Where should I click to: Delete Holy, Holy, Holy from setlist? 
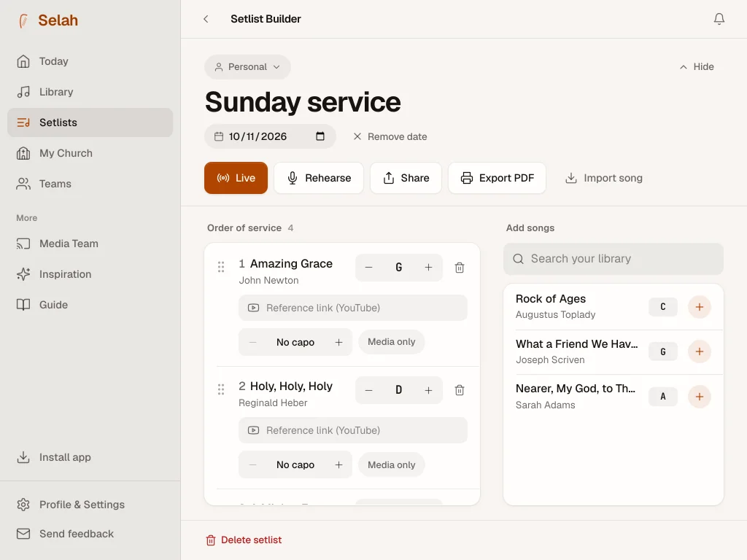pyautogui.click(x=460, y=391)
